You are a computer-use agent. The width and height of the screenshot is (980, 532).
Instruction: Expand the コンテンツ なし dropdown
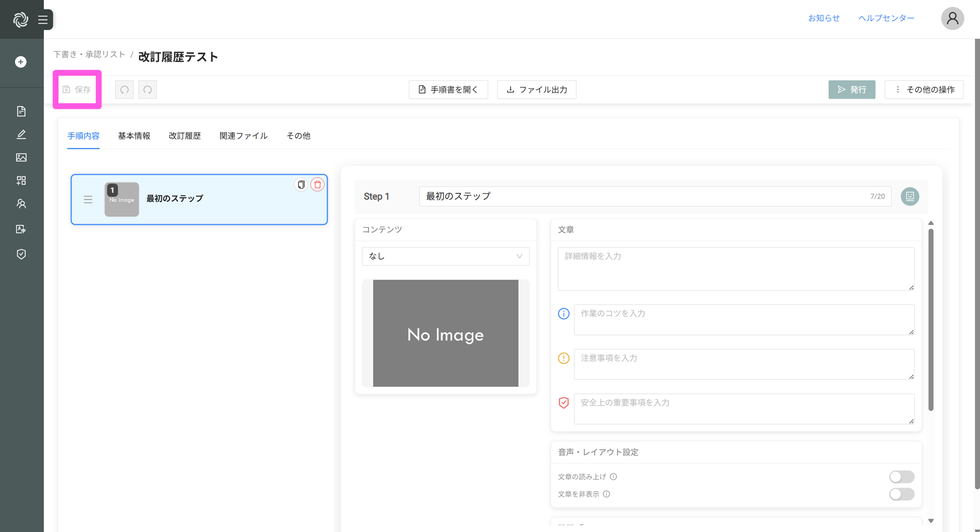445,256
